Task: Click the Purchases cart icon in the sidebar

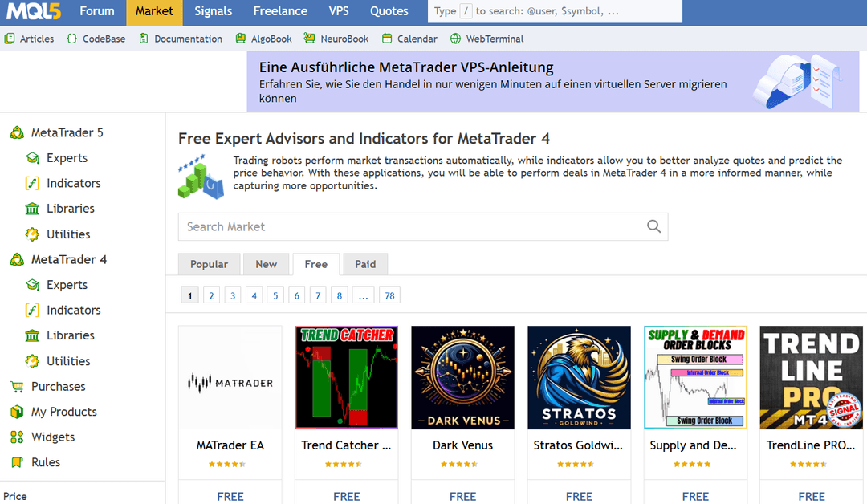Action: tap(16, 387)
